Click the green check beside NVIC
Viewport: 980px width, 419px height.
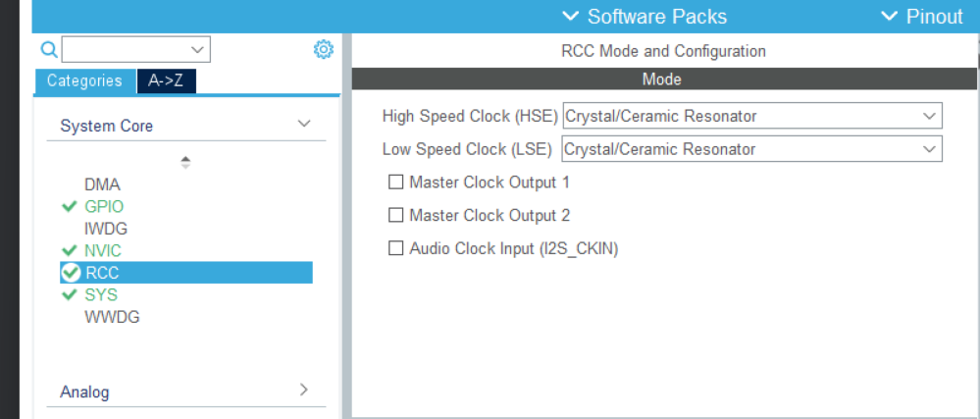(69, 250)
